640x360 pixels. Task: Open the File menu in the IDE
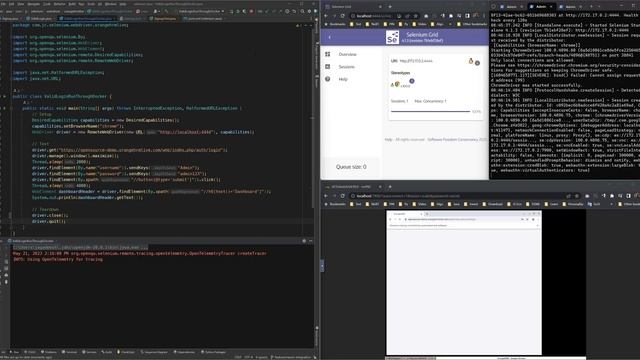point(3,4)
